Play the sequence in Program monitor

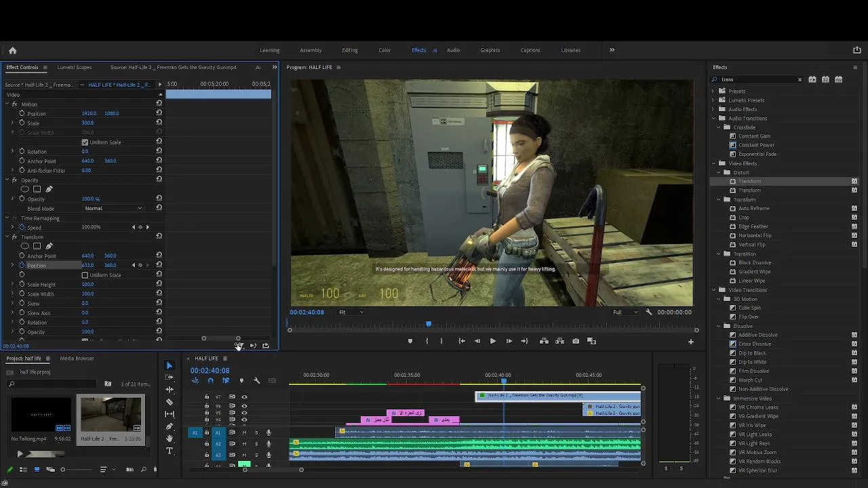point(493,342)
